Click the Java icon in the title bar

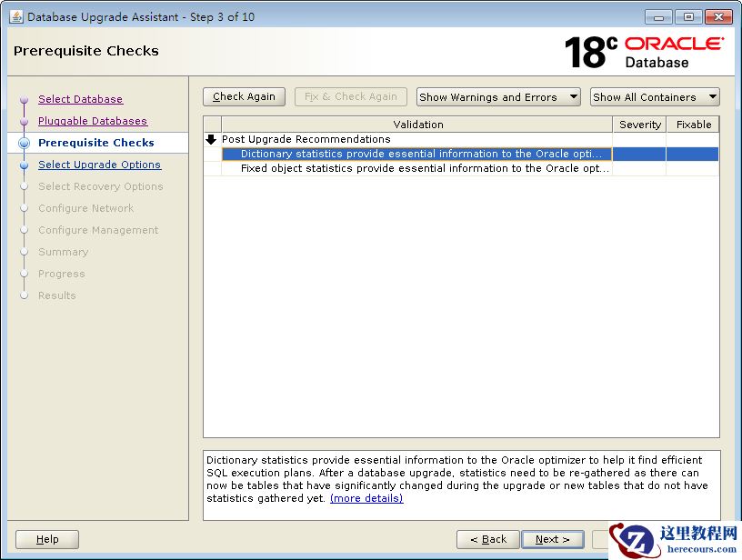[16, 16]
